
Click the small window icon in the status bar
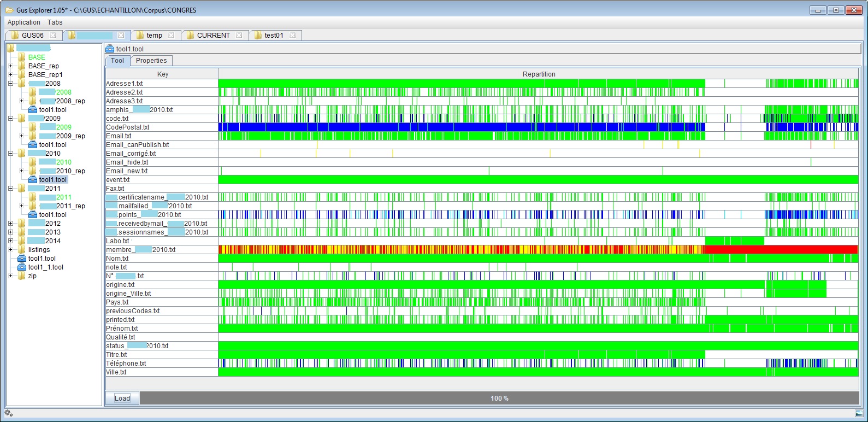pos(859,413)
